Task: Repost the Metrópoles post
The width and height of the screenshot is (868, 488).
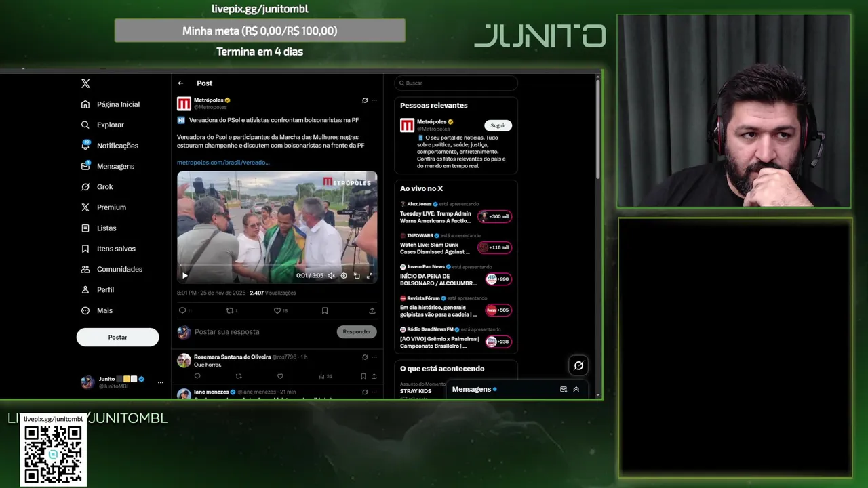Action: [229, 310]
